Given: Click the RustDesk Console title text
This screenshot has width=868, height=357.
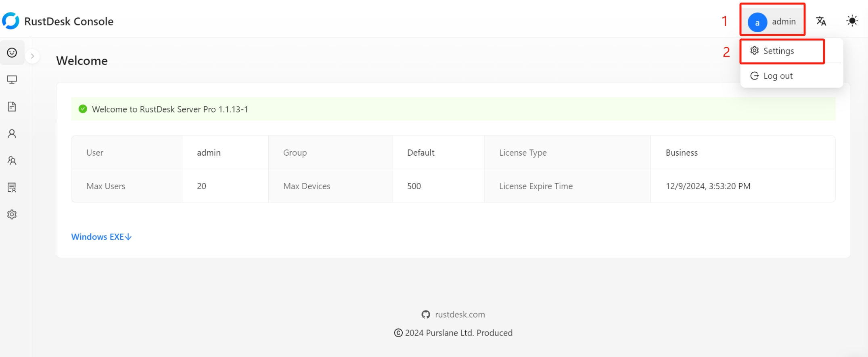Looking at the screenshot, I should pos(69,21).
